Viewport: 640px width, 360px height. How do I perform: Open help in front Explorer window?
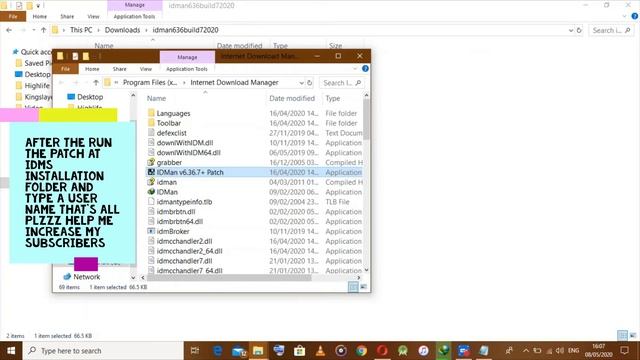click(365, 69)
